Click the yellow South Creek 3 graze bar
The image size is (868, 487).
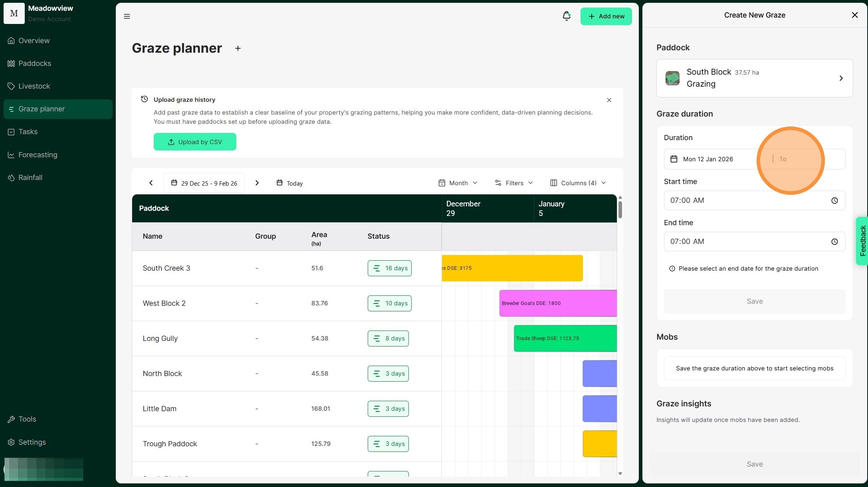[512, 268]
